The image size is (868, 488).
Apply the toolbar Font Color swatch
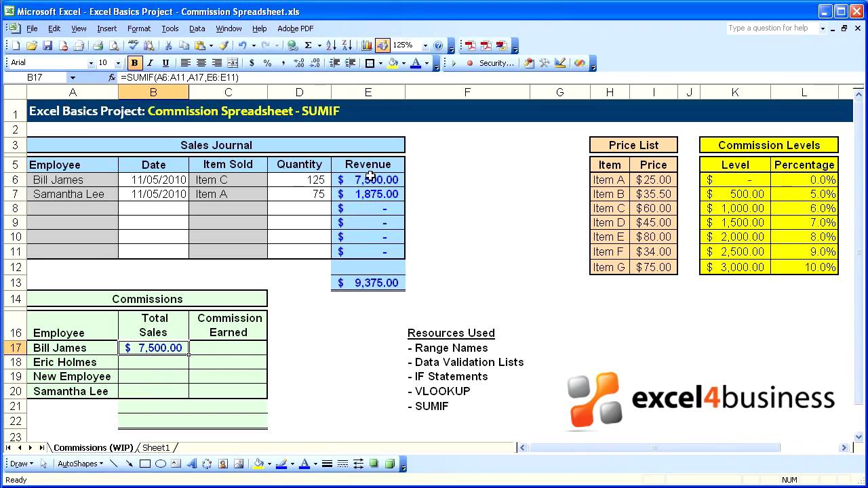point(416,63)
